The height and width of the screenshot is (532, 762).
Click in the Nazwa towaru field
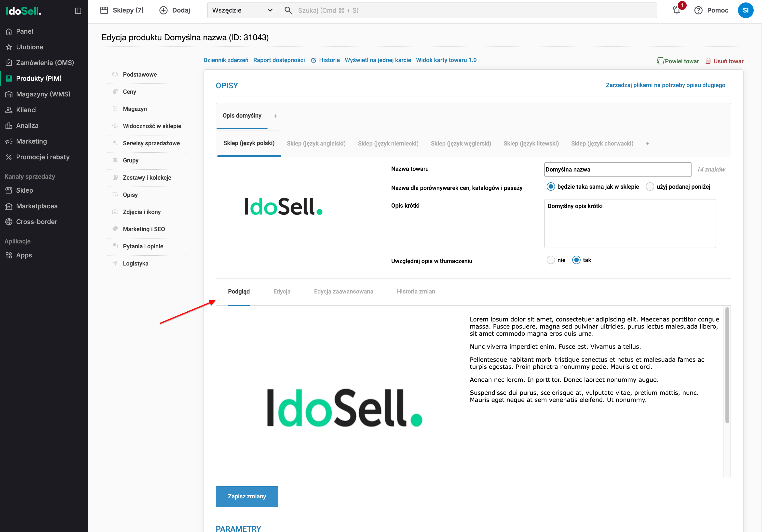[618, 170]
